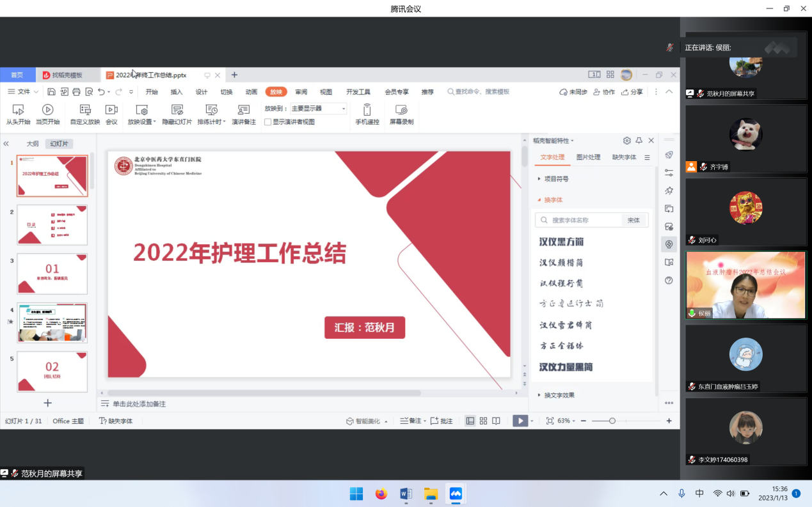812x507 pixels.
Task: Click the 搜索字体名称 search field
Action: 578,220
